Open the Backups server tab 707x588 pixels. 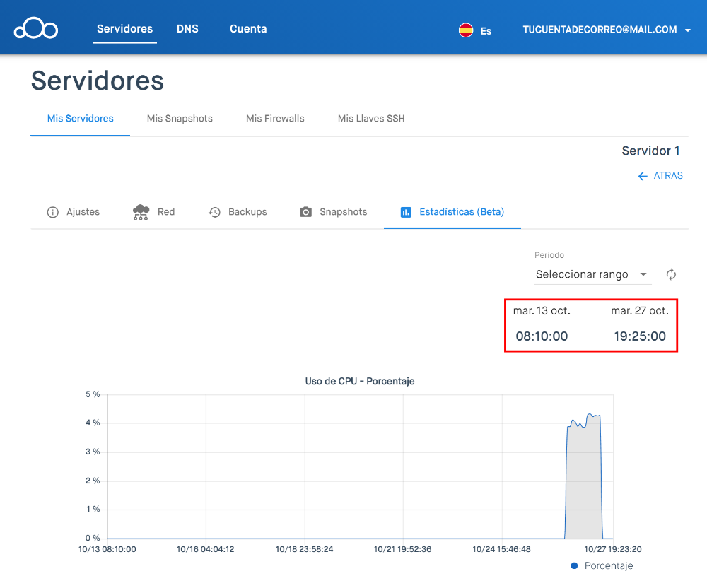(x=247, y=212)
